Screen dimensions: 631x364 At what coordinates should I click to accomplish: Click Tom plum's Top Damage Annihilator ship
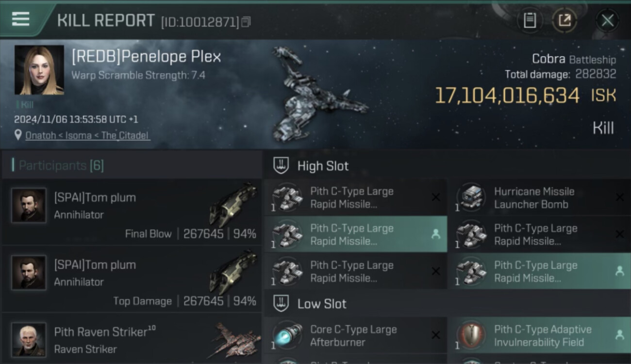(233, 272)
